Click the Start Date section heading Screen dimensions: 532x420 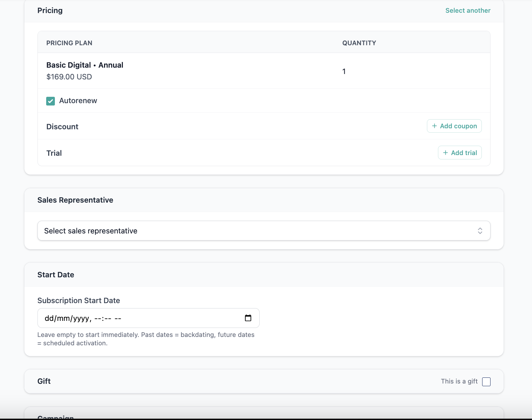pyautogui.click(x=56, y=275)
